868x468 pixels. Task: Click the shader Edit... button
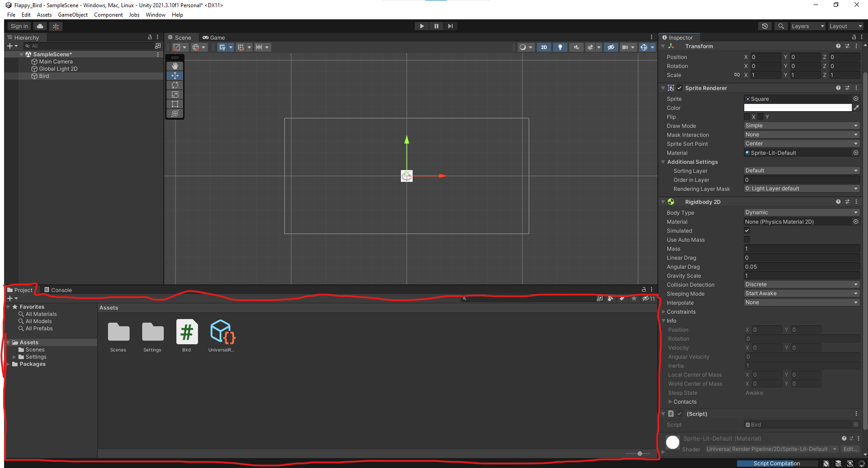coord(850,449)
